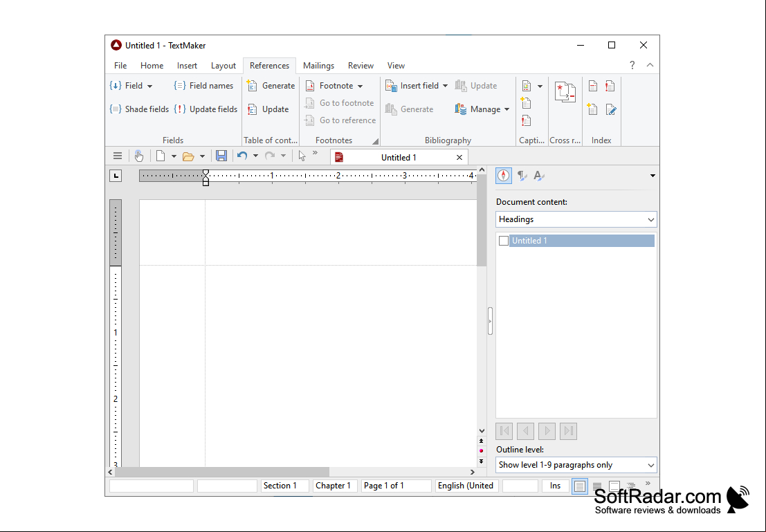Image resolution: width=766 pixels, height=532 pixels.
Task: Select Untitled 1 in the navigator list
Action: [582, 241]
